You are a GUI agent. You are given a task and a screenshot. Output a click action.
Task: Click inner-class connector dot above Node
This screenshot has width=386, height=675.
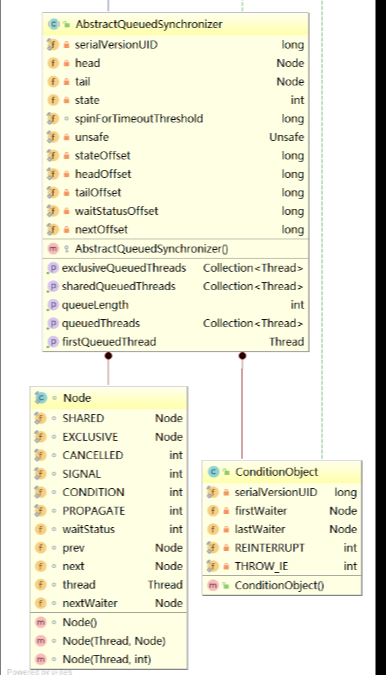pos(108,356)
